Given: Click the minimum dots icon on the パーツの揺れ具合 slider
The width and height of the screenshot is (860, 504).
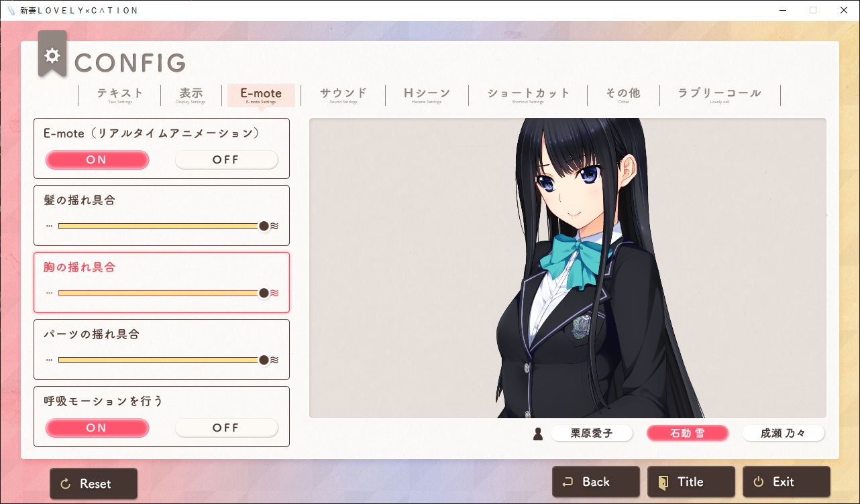Looking at the screenshot, I should click(x=49, y=360).
